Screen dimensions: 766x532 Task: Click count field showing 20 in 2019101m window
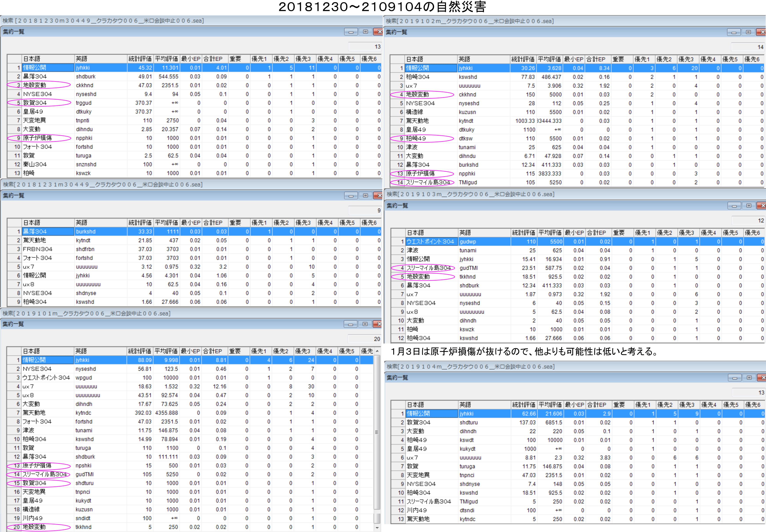point(364,339)
